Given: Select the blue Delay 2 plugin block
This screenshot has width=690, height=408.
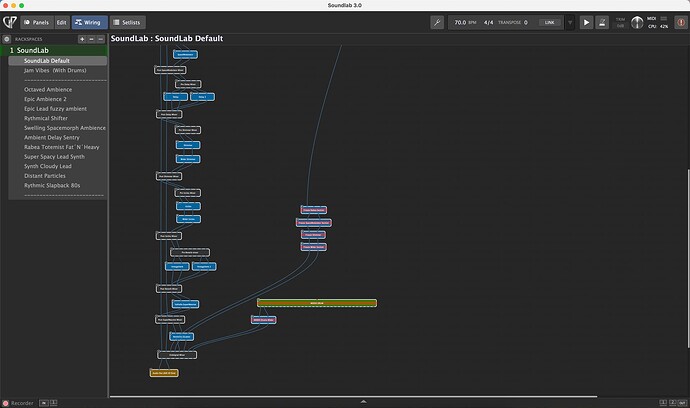Looking at the screenshot, I should [x=202, y=97].
